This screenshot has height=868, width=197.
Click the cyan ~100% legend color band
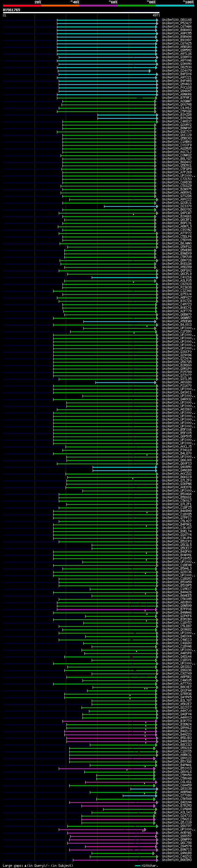pos(175,6)
